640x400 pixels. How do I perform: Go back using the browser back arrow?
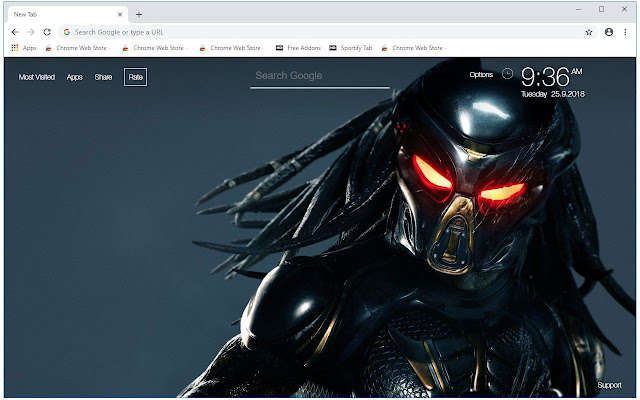coord(15,32)
